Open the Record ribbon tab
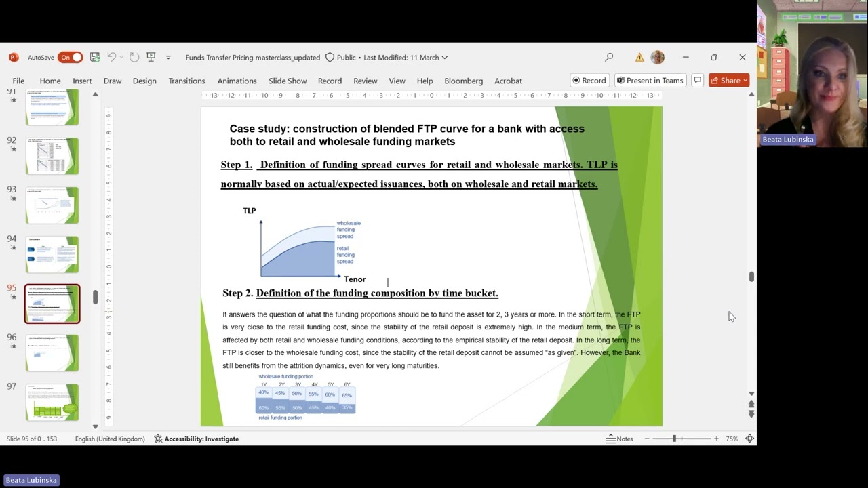The image size is (868, 488). point(330,81)
